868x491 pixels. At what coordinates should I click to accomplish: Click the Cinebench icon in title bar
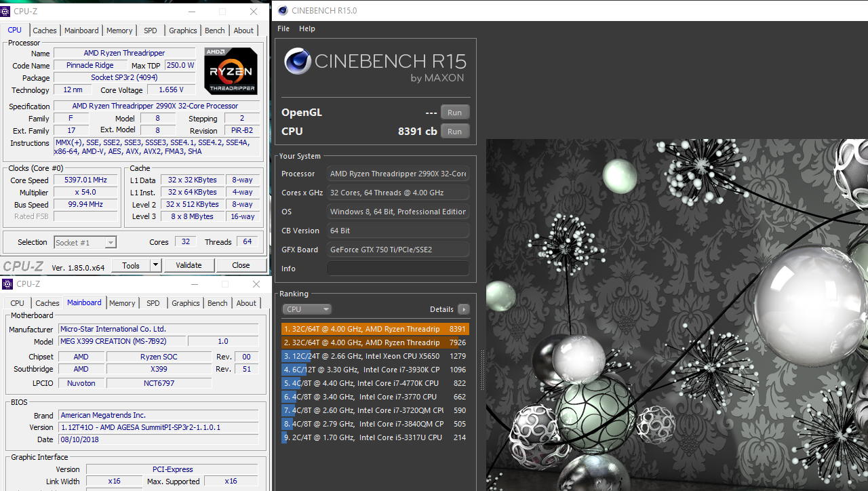coord(282,10)
